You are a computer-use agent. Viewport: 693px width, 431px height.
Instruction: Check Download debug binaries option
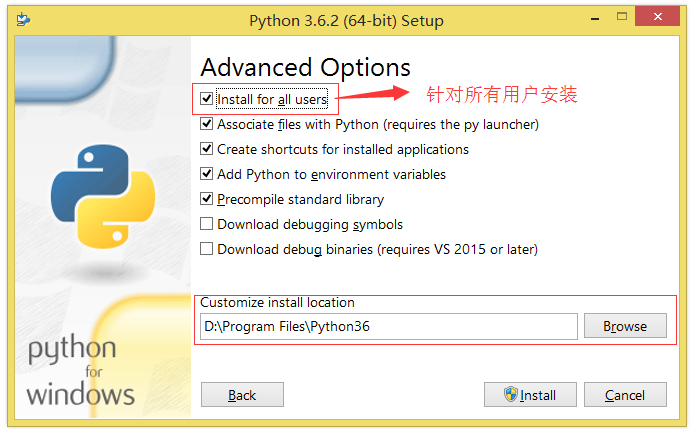(x=207, y=249)
